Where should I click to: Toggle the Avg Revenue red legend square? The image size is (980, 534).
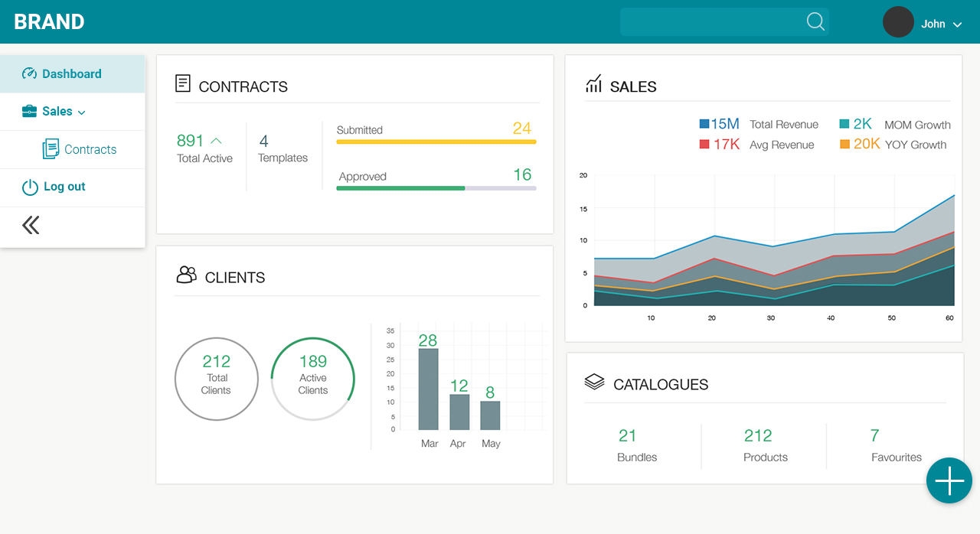(x=704, y=145)
